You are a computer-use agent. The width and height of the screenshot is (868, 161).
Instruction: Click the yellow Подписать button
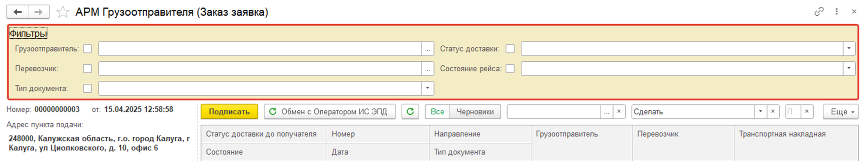(229, 111)
